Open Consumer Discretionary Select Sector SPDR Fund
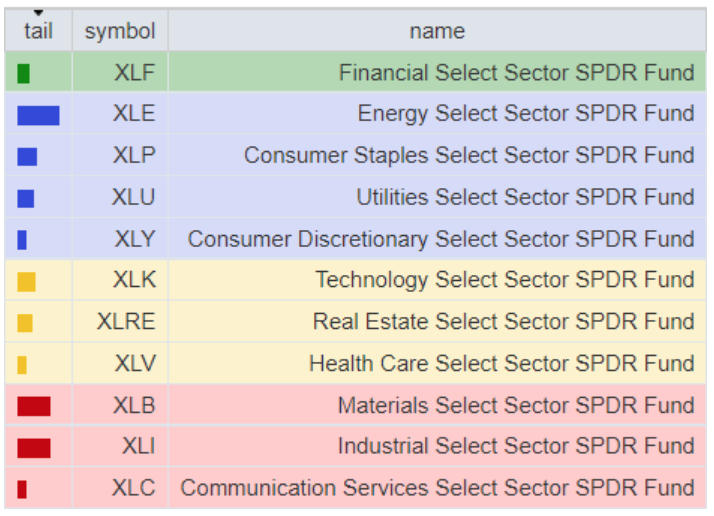The height and width of the screenshot is (516, 714). point(441,239)
